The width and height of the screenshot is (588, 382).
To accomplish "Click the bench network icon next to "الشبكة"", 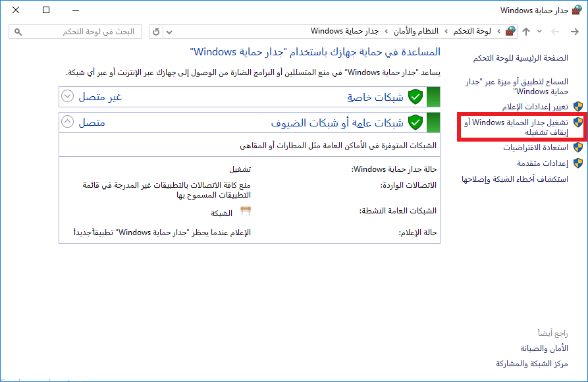I will coord(246,211).
